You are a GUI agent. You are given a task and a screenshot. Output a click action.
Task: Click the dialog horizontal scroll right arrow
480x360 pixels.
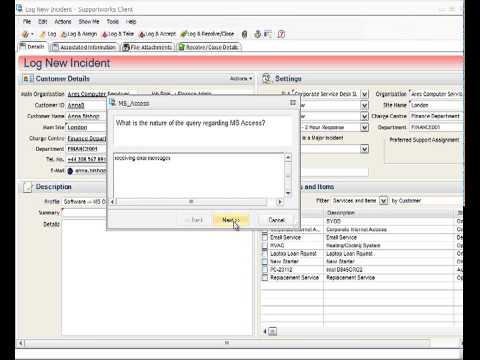pos(280,202)
